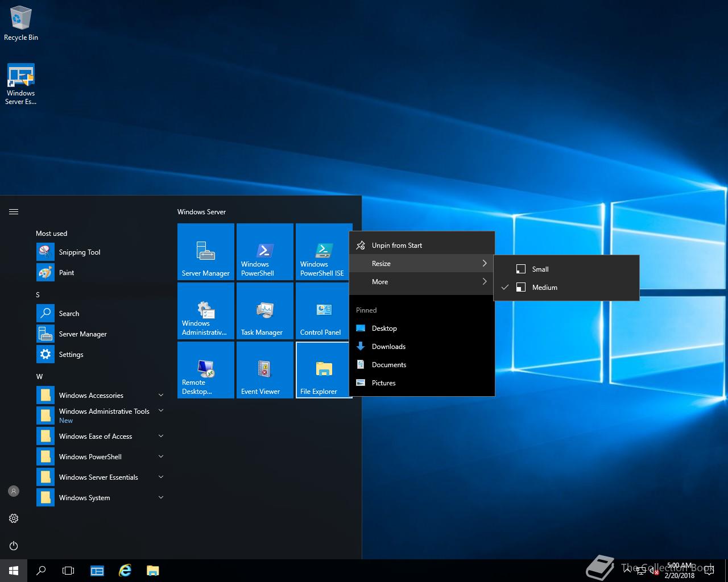Open pinned Pictures folder
The width and height of the screenshot is (728, 582).
pyautogui.click(x=421, y=383)
